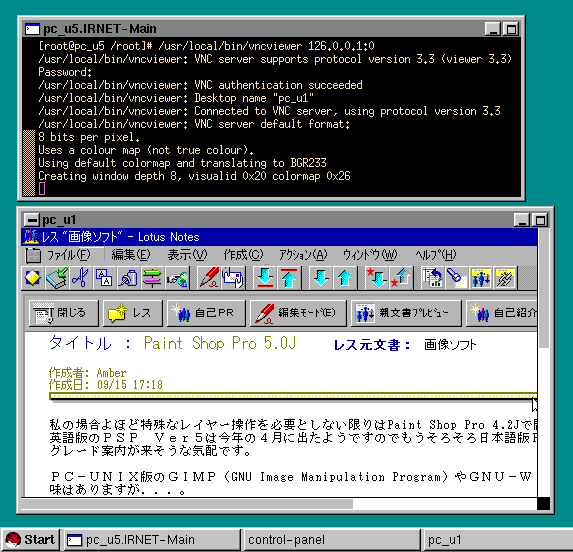This screenshot has width=573, height=552.
Task: Click the hand holding card icon
Action: tap(233, 278)
